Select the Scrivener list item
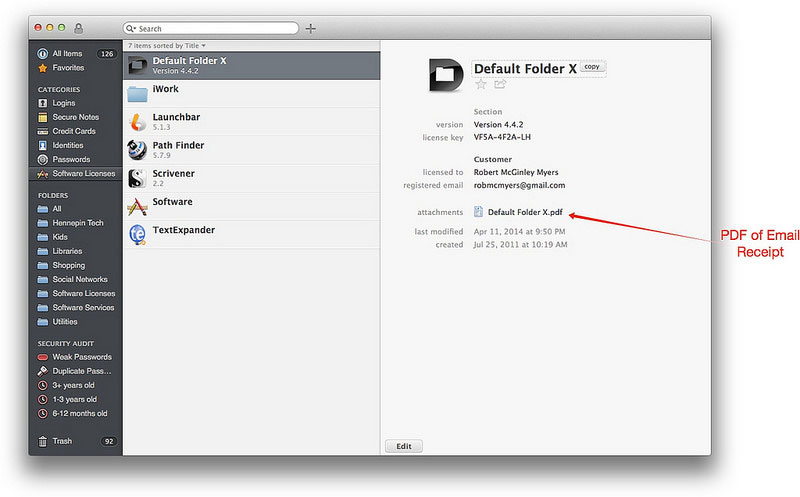This screenshot has width=800, height=497. coord(252,178)
